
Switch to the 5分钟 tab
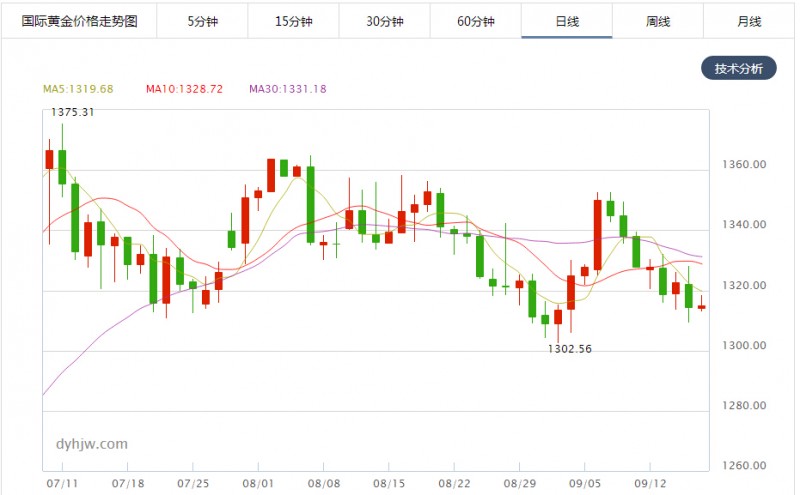point(203,21)
